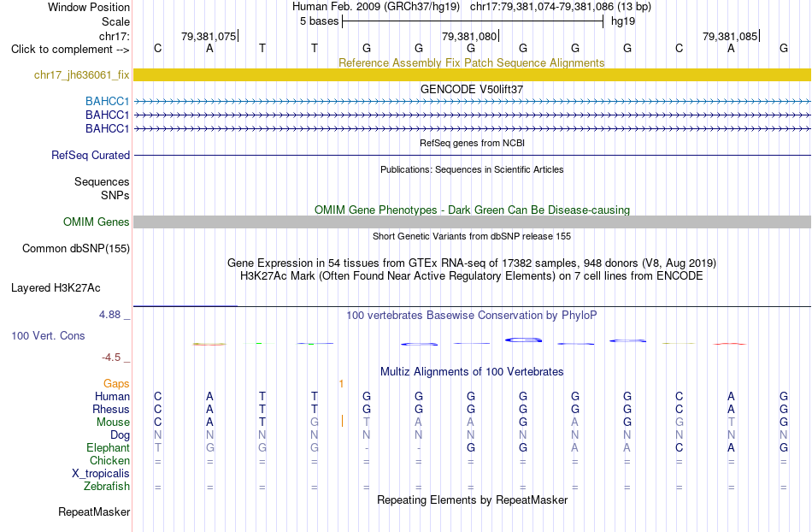Click the GTEx Gene Expression track title
The height and width of the screenshot is (532, 812).
472,263
